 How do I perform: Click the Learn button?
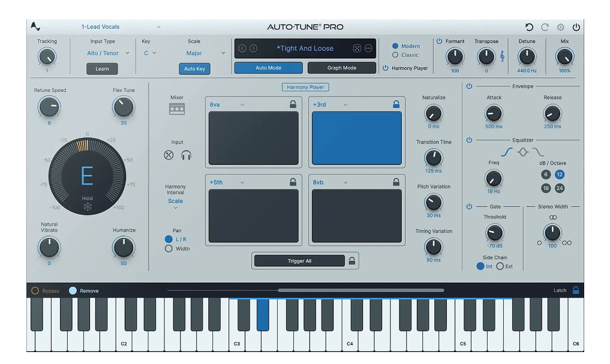[102, 69]
